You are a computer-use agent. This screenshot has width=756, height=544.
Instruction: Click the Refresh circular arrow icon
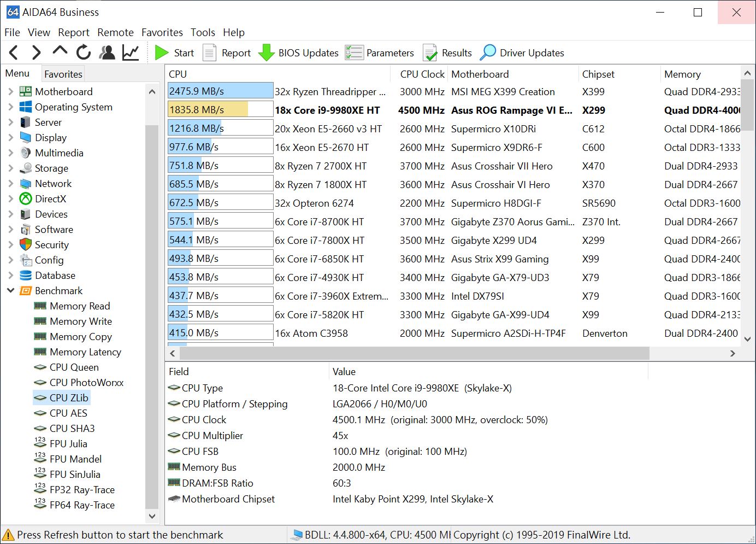click(x=84, y=52)
